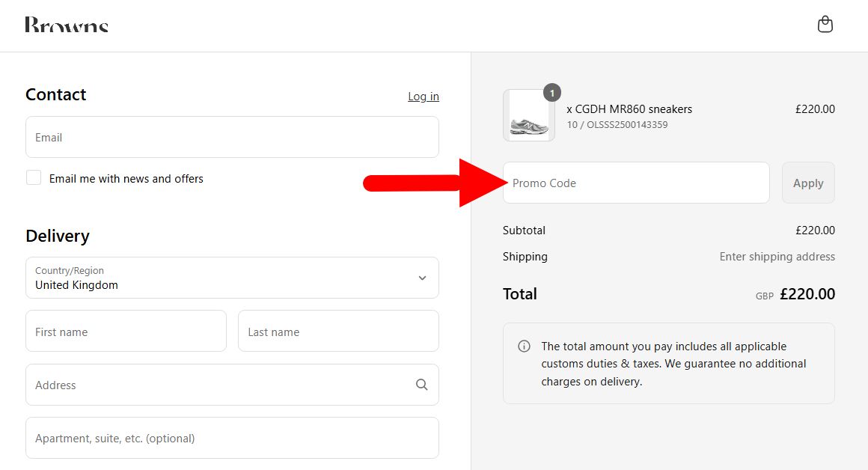Click the info icon beside customs notice
Viewport: 868px width, 470px height.
pyautogui.click(x=524, y=347)
